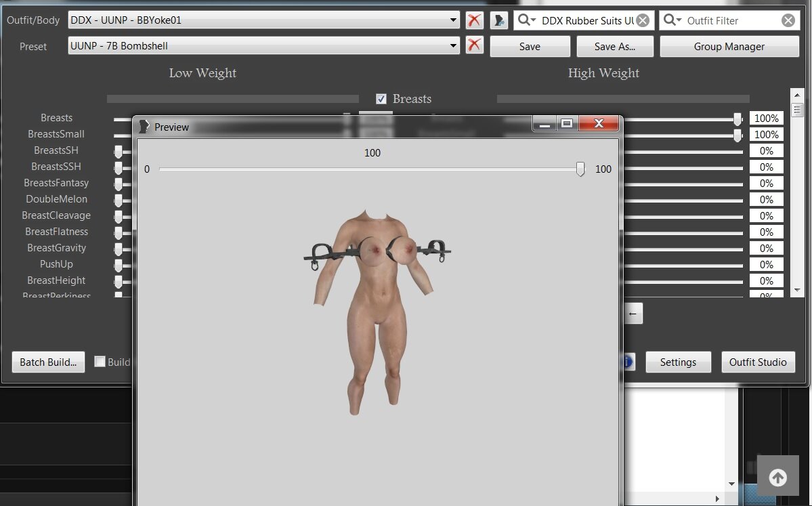Click the slider list scrollbar up arrow

point(797,95)
